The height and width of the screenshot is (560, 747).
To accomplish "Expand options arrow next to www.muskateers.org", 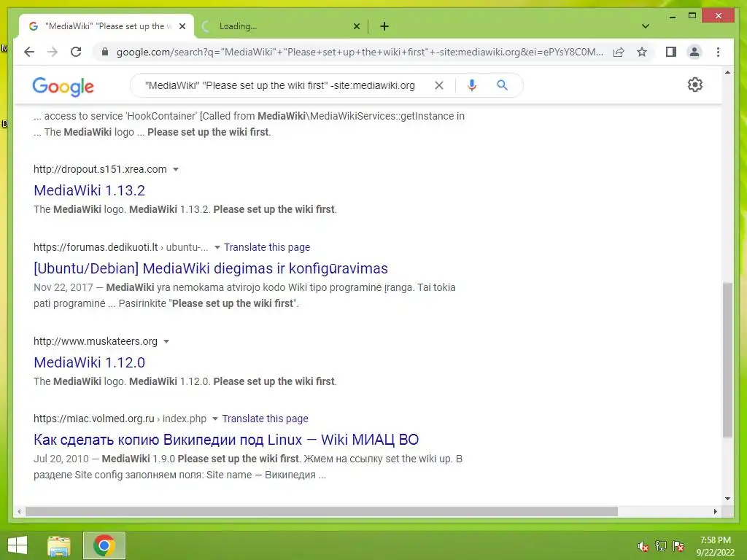I will click(166, 341).
